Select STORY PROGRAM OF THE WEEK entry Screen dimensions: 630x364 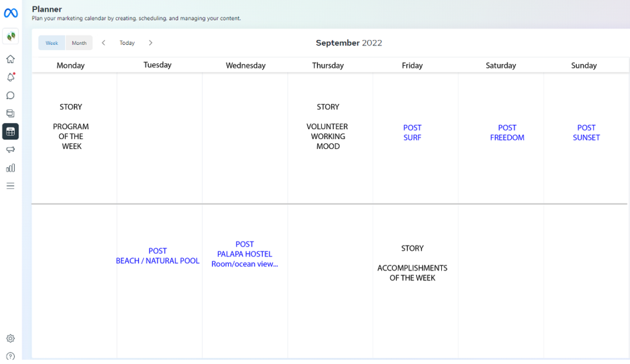click(71, 127)
